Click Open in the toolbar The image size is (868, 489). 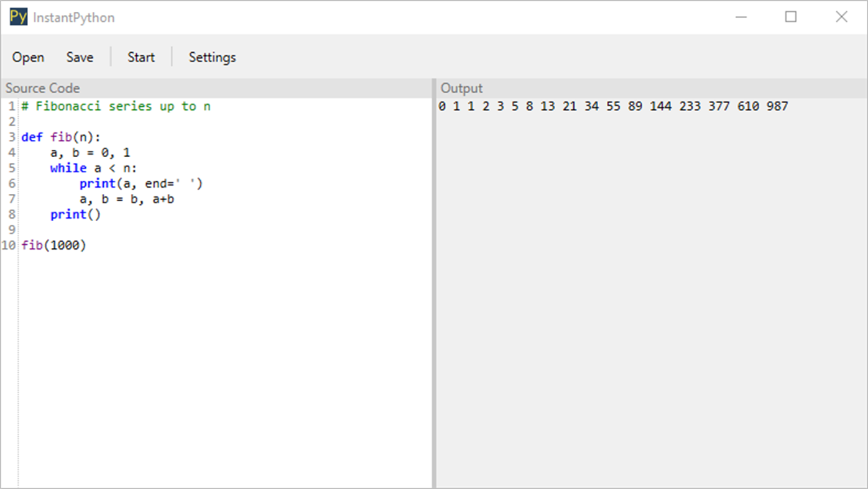pyautogui.click(x=27, y=57)
